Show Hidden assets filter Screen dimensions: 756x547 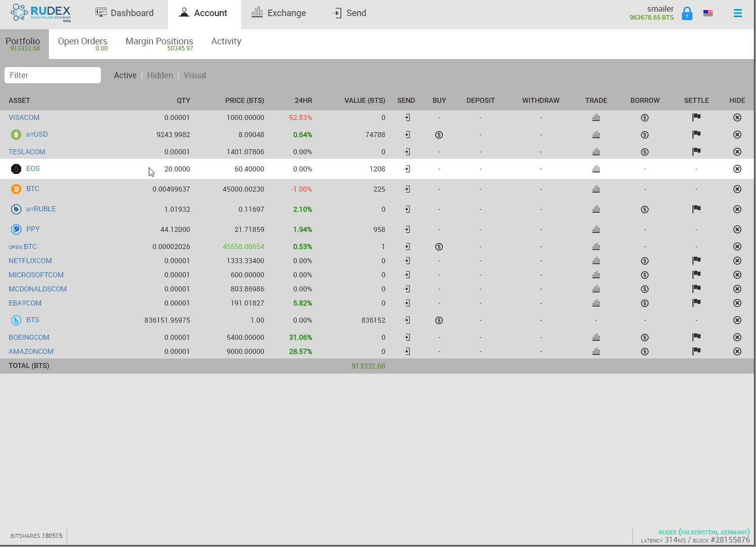tap(160, 75)
